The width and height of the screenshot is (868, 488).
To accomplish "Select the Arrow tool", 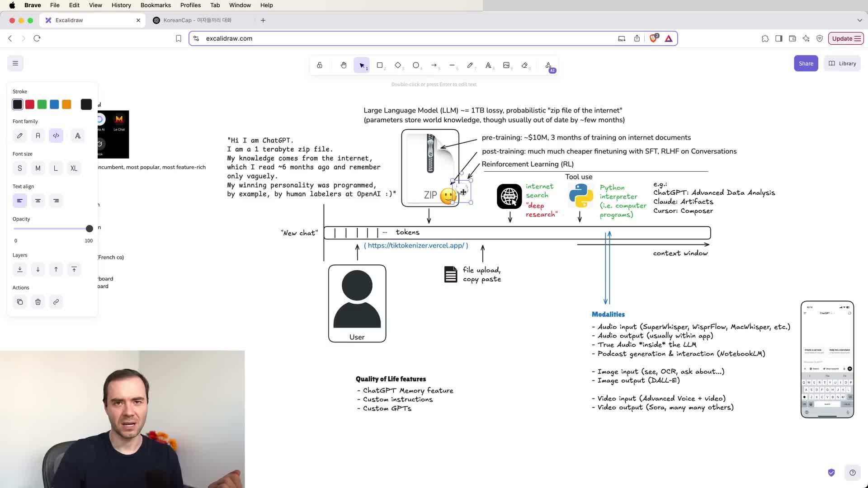I will pyautogui.click(x=434, y=65).
